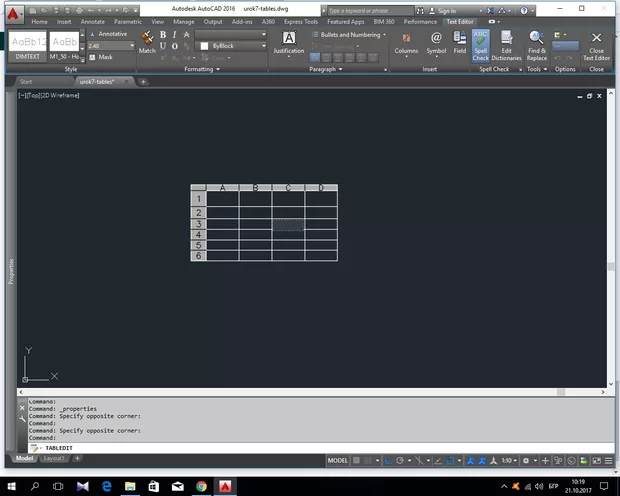Open Chrome from the Windows taskbar
Screen dimensions: 620x496
202,486
